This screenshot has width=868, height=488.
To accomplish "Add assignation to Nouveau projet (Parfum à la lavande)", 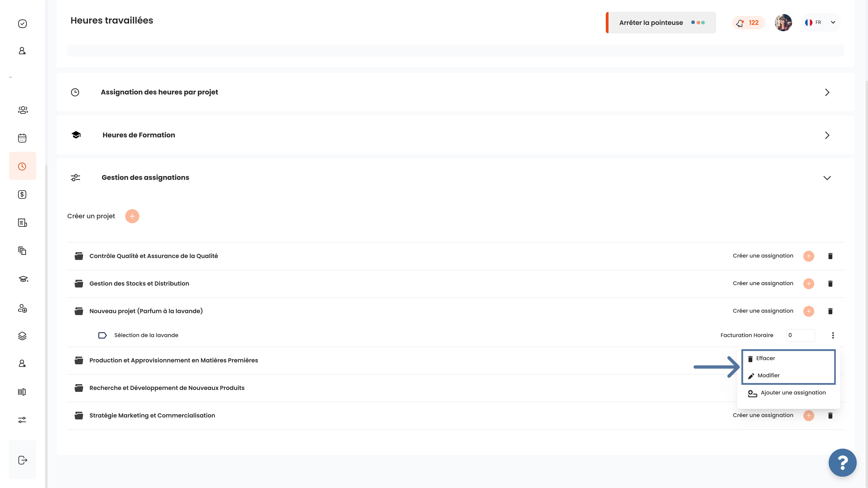I will tap(808, 311).
